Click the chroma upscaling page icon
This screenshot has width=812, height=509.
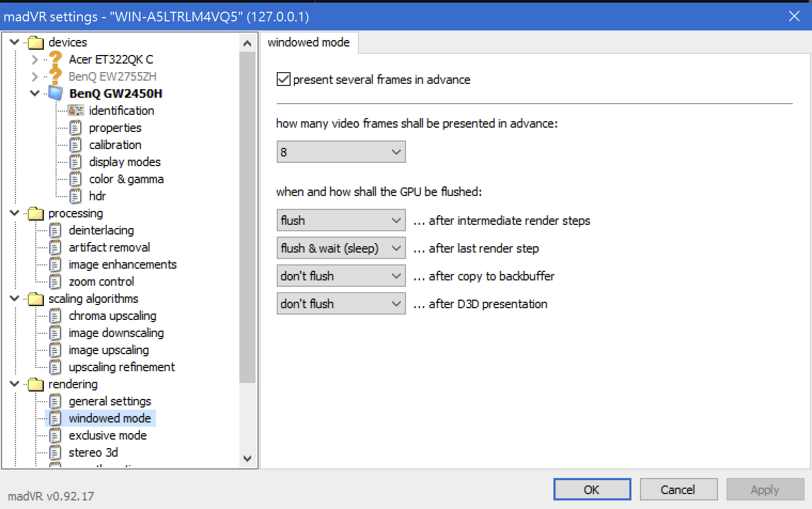click(x=56, y=316)
